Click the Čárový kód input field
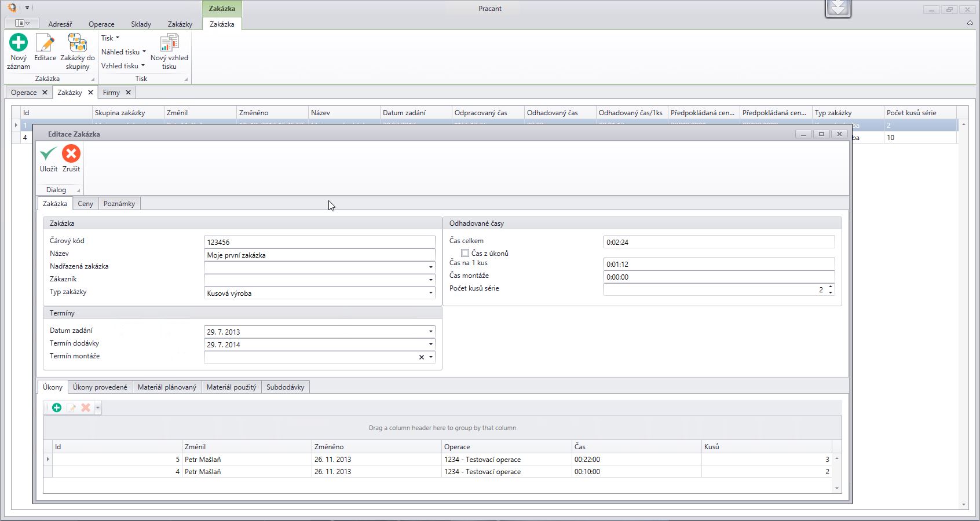This screenshot has width=980, height=521. [320, 242]
